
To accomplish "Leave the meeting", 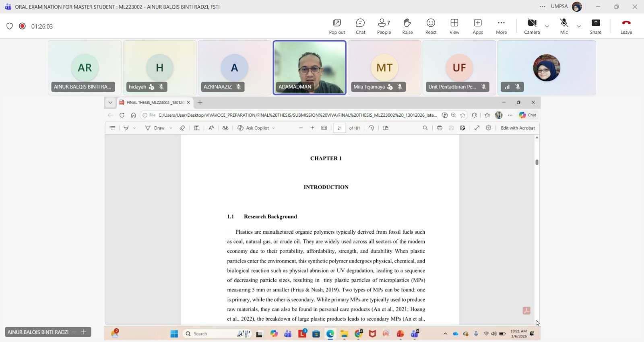I will [x=626, y=27].
